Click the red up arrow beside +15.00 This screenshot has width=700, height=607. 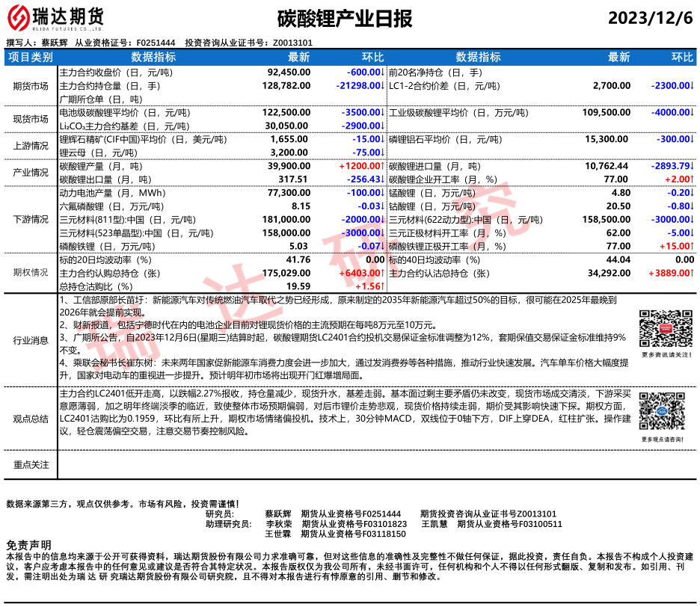pos(691,246)
